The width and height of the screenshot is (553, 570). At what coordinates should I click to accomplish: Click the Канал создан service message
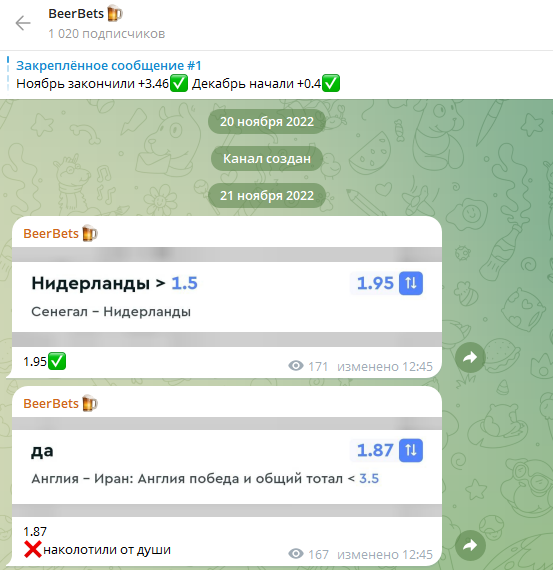267,158
